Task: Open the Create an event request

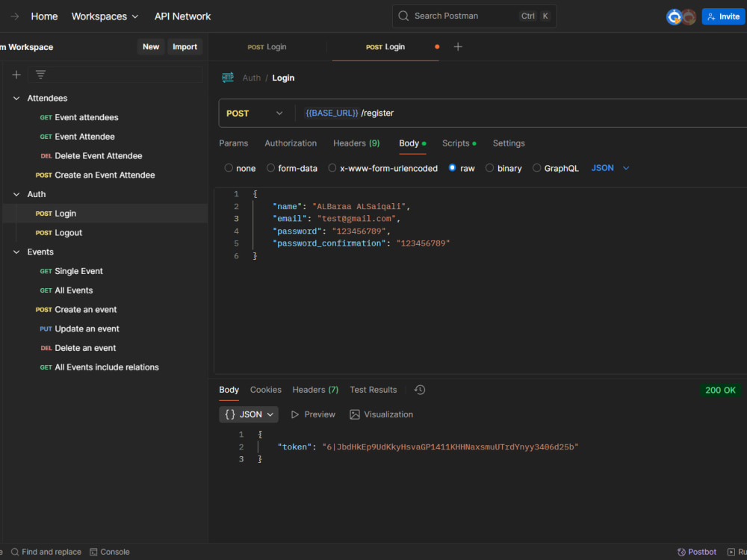Action: (76, 310)
